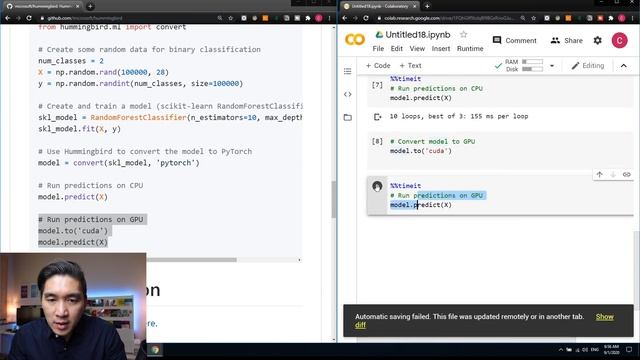
Task: Open Colab settings gear icon
Action: coord(598,40)
